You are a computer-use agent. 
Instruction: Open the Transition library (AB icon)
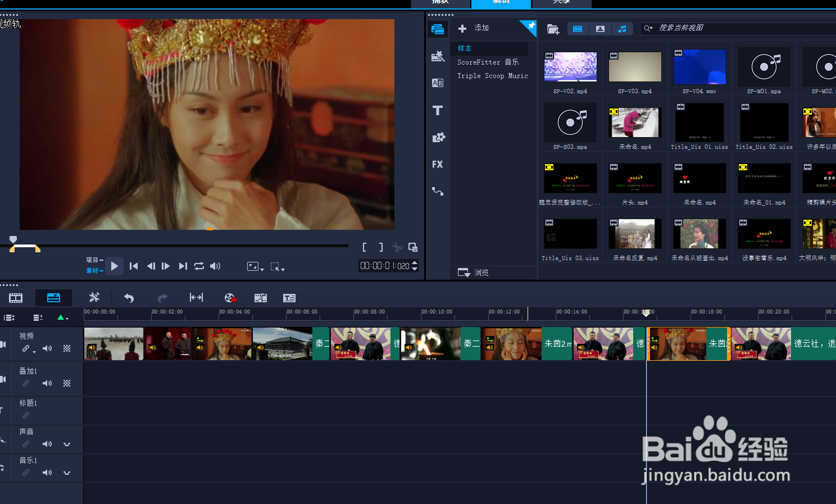[x=438, y=83]
